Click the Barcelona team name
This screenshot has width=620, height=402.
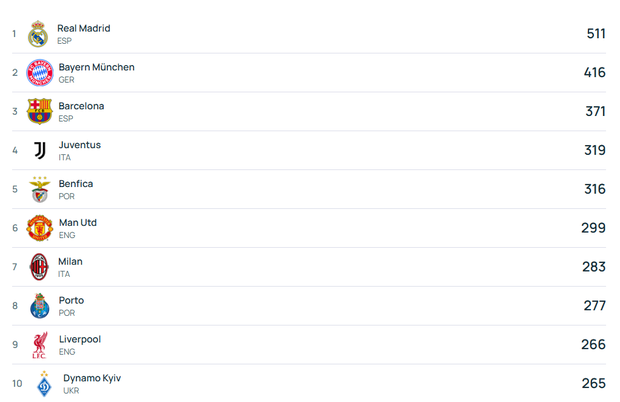click(81, 106)
